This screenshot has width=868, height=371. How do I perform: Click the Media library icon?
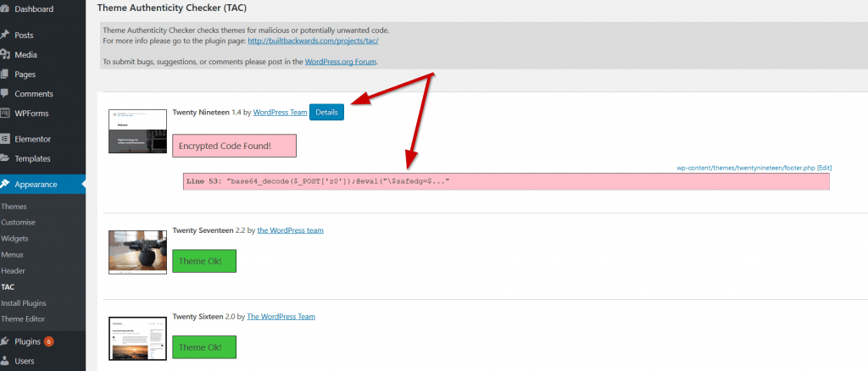pos(4,54)
